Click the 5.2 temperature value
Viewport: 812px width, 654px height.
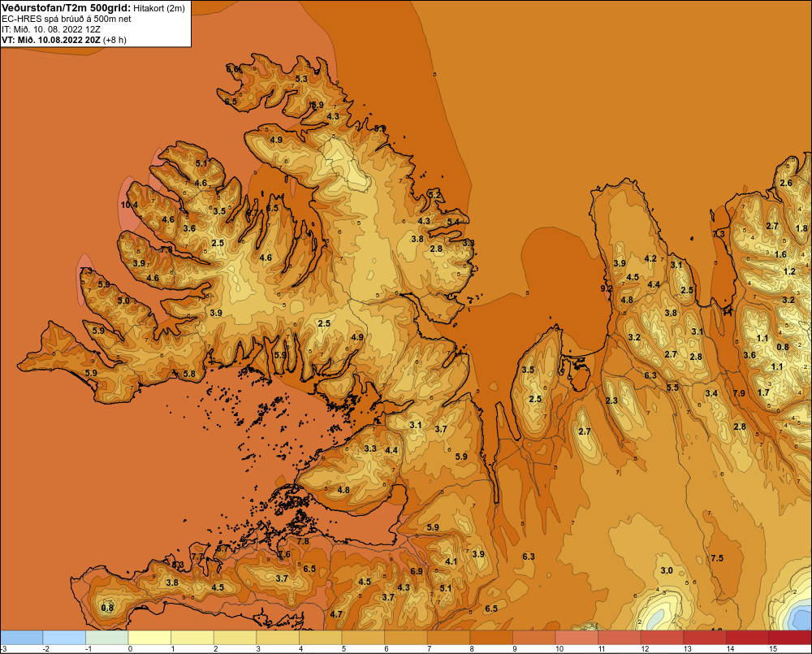point(434,195)
